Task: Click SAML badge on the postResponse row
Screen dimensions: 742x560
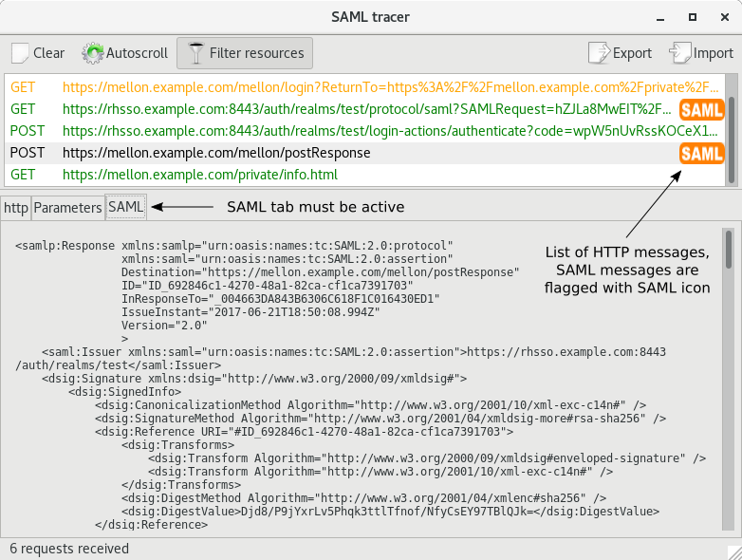Action: [701, 153]
